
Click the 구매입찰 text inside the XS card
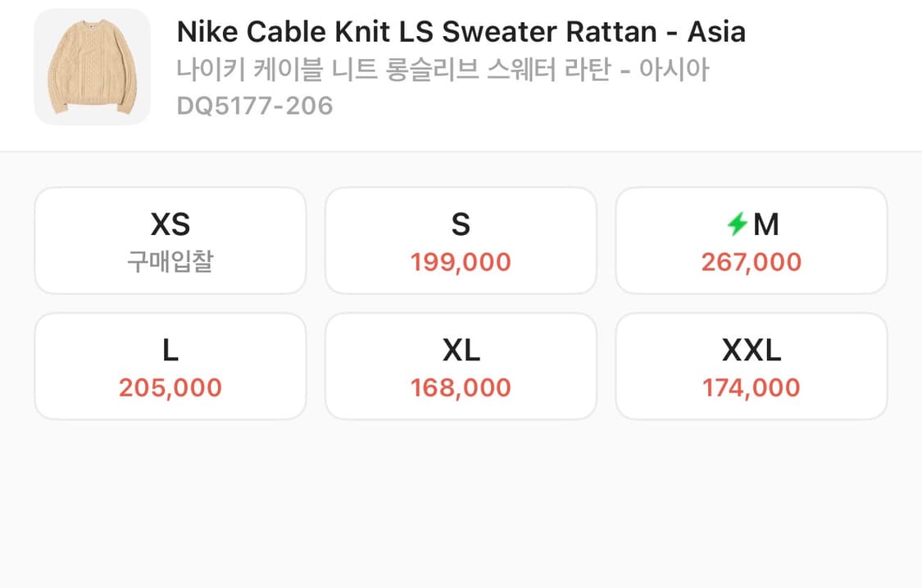click(x=170, y=259)
